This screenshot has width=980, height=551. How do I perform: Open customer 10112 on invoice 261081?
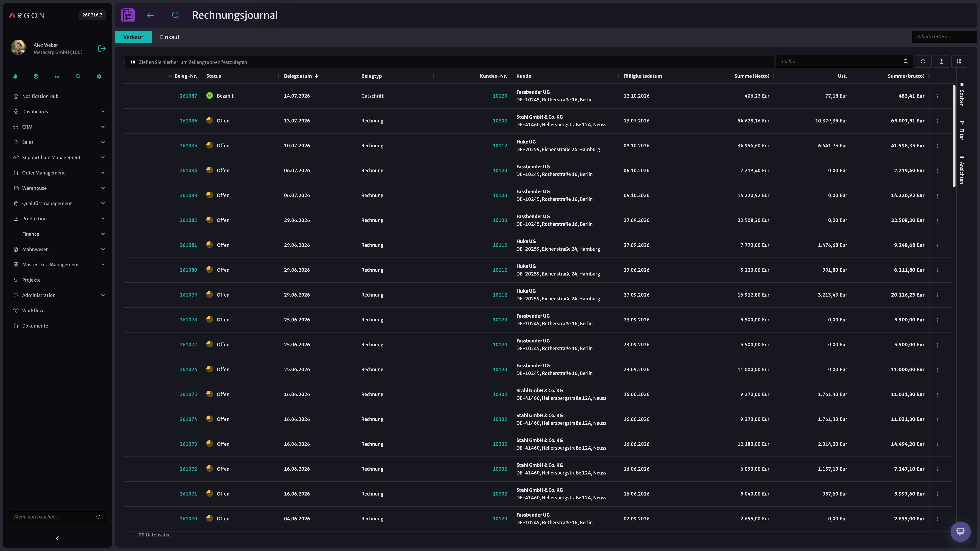point(500,245)
